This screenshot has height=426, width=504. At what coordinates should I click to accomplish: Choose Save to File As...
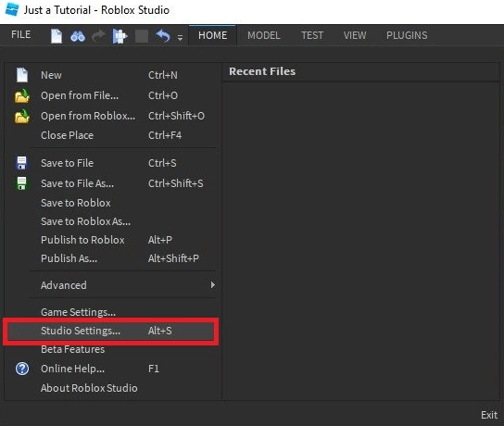pos(111,183)
